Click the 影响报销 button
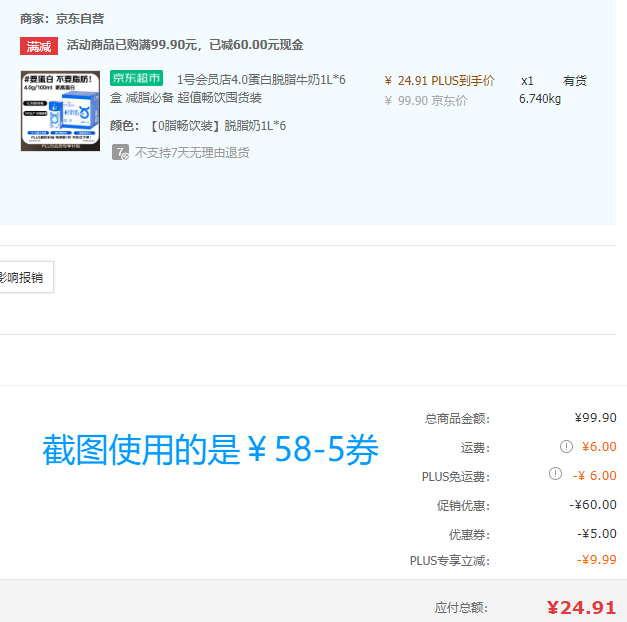Image resolution: width=627 pixels, height=622 pixels. pos(26,277)
